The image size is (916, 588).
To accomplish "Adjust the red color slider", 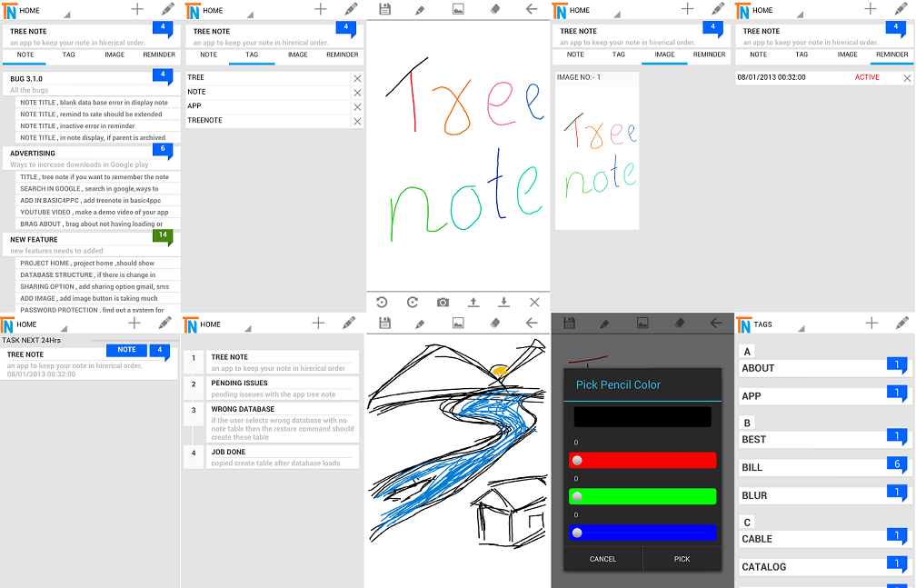I will pyautogui.click(x=642, y=460).
